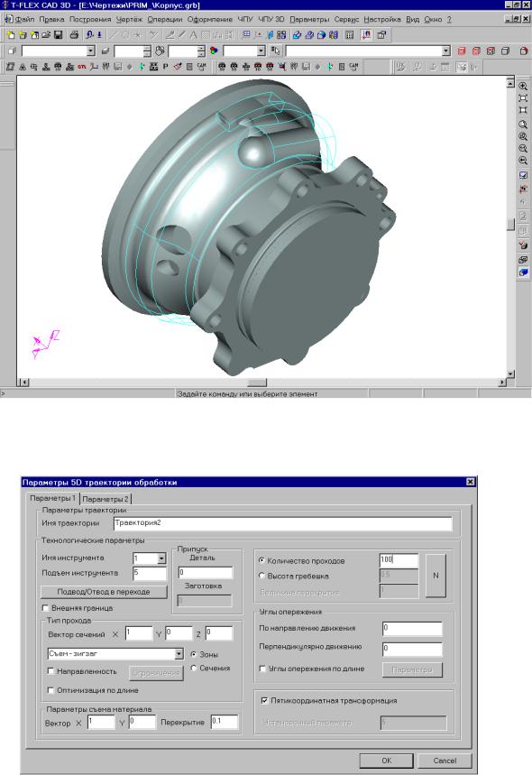
Task: Click the red "on" icon in the third toolbar
Action: click(81, 67)
